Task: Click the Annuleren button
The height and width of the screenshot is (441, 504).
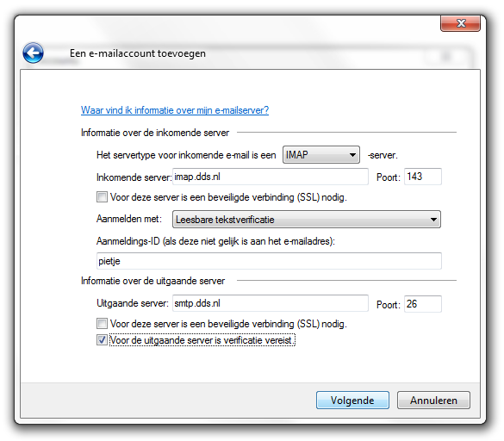Action: tap(433, 401)
